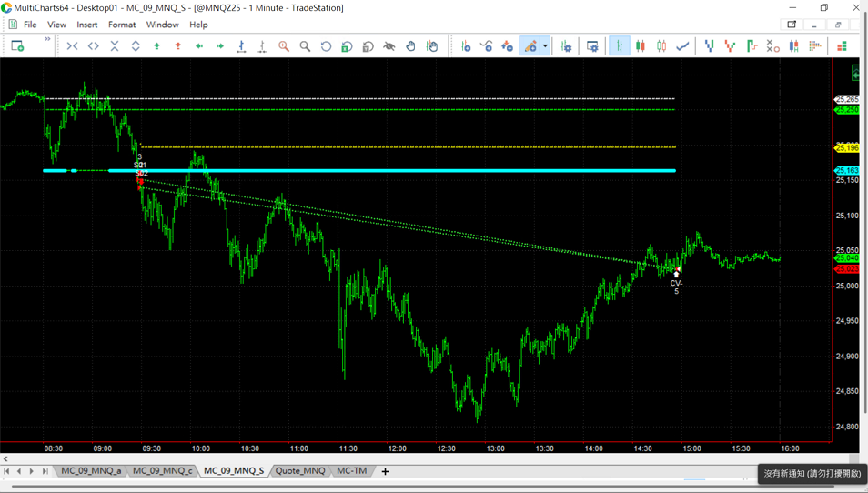The height and width of the screenshot is (493, 868).
Task: Click the CV-5 arrow marker on chart
Action: point(676,274)
